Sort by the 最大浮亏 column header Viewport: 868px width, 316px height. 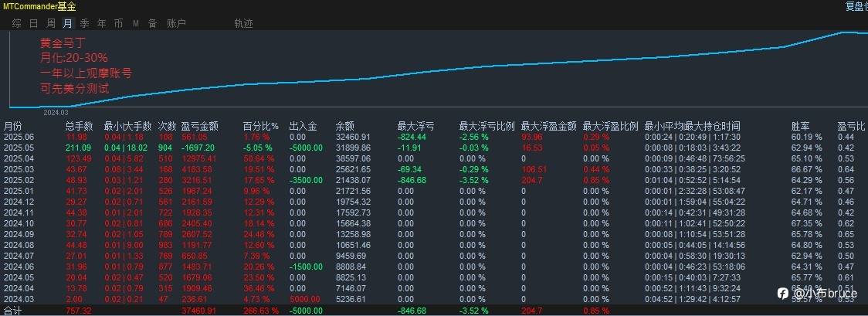415,126
